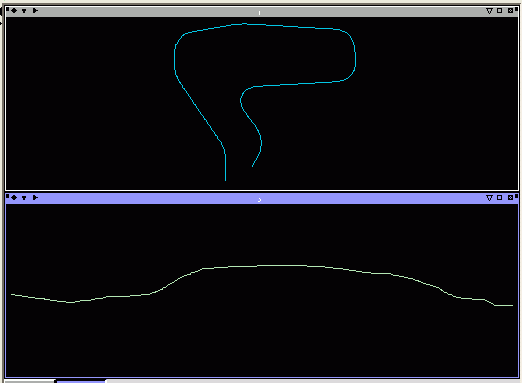The height and width of the screenshot is (383, 522).
Task: Click the outlined triangle icon in the top panel header
Action: 489,11
